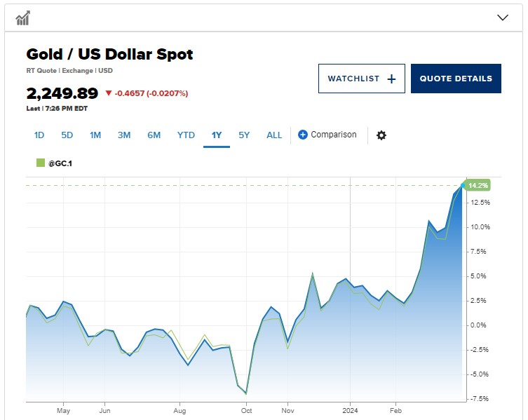Select the YTD range tab

pos(186,135)
